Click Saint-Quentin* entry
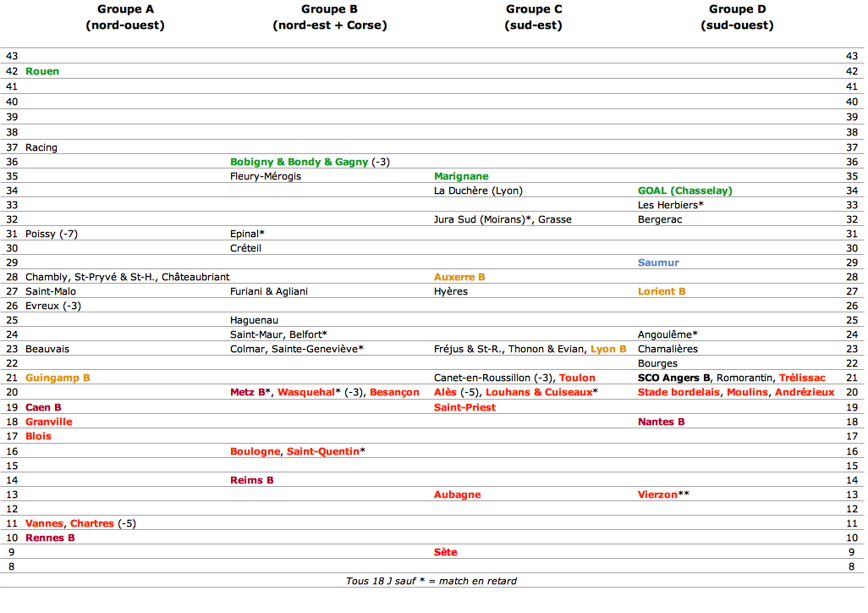 326,451
